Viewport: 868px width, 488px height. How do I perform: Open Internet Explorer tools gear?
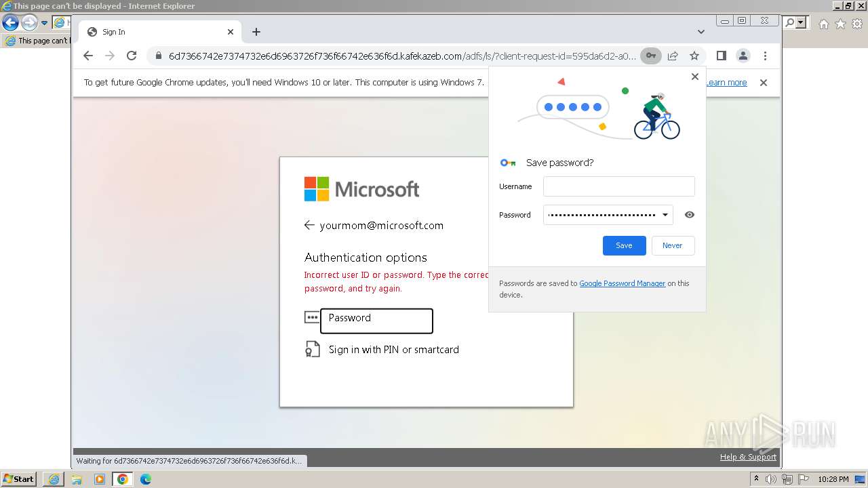click(x=857, y=24)
